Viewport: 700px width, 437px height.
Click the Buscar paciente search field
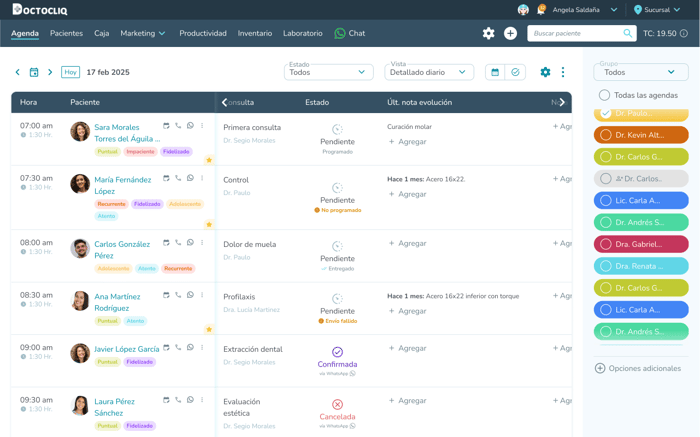575,33
